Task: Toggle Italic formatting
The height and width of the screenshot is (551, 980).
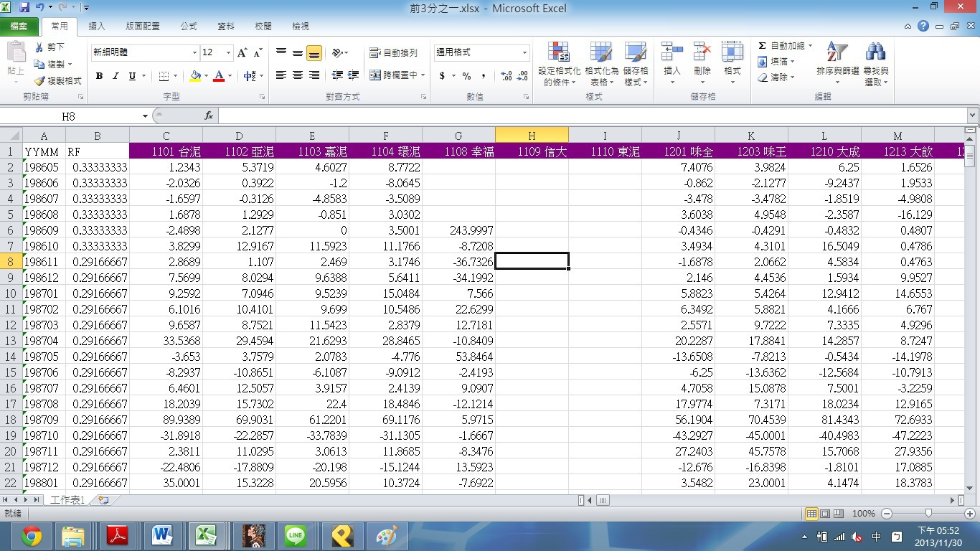Action: (x=116, y=76)
